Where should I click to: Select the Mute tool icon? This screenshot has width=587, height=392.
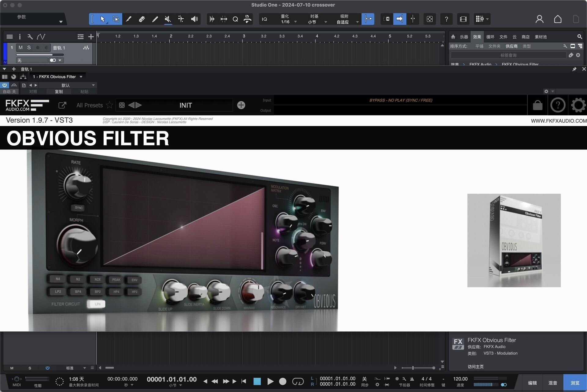point(168,19)
